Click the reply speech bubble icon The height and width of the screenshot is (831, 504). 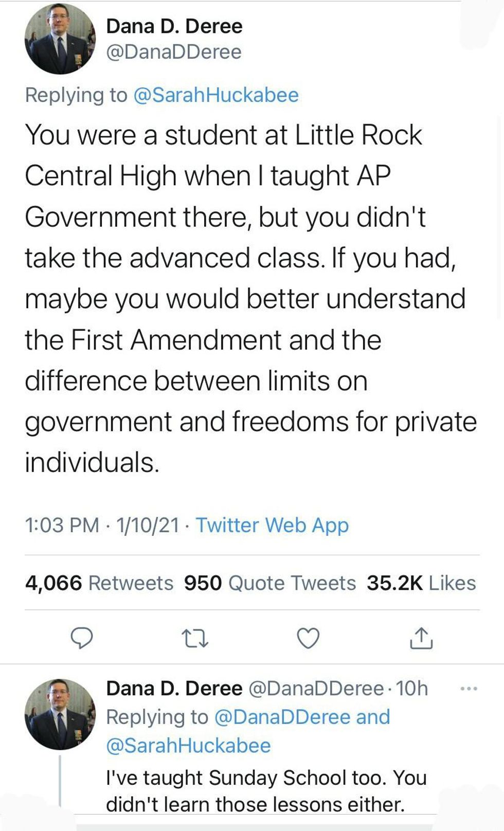(81, 638)
